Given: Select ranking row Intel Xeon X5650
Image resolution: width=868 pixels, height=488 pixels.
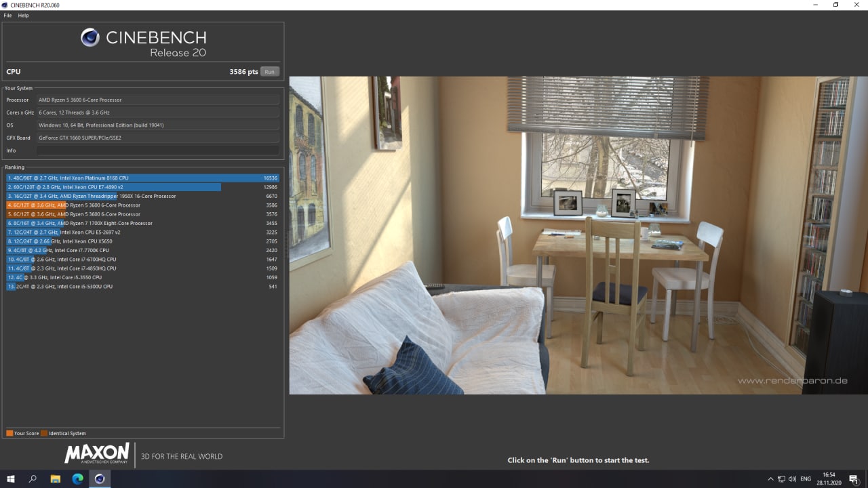Looking at the screenshot, I should (142, 241).
